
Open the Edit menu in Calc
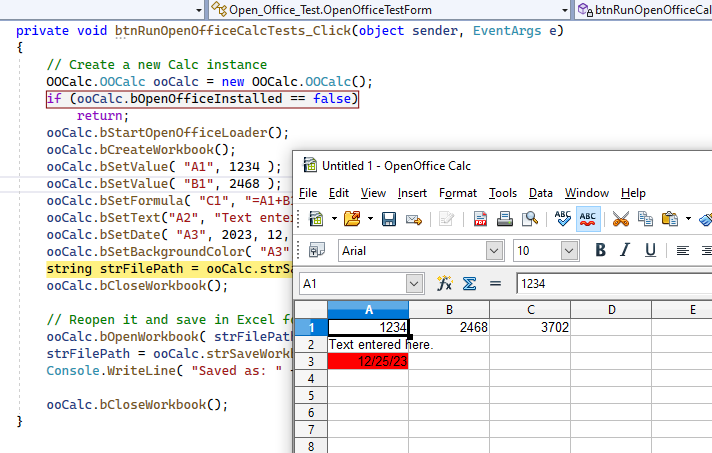339,193
